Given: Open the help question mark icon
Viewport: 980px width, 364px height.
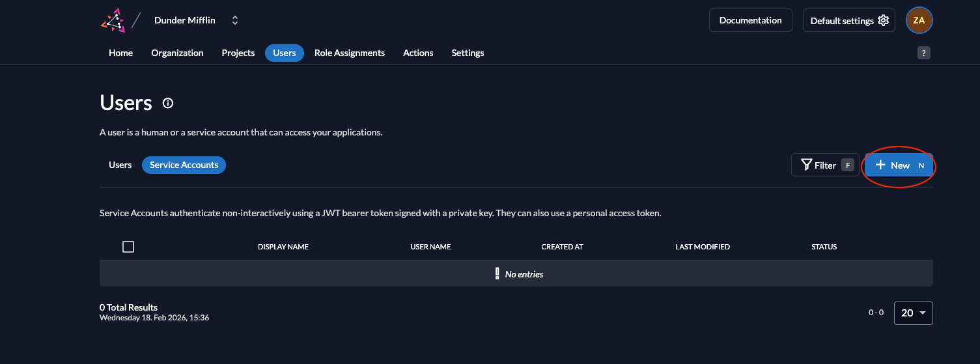Looking at the screenshot, I should point(923,53).
